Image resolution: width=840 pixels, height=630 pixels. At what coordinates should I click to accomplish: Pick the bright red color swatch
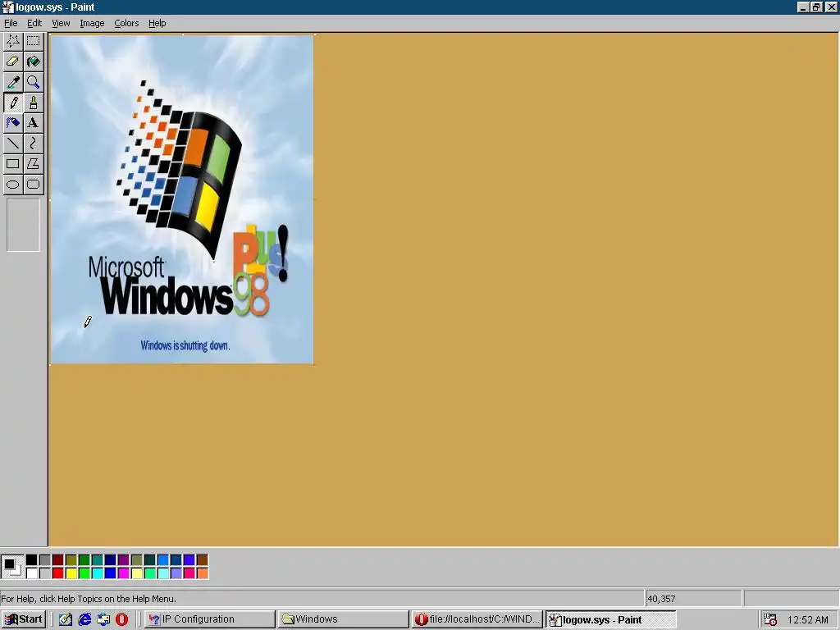pos(58,573)
